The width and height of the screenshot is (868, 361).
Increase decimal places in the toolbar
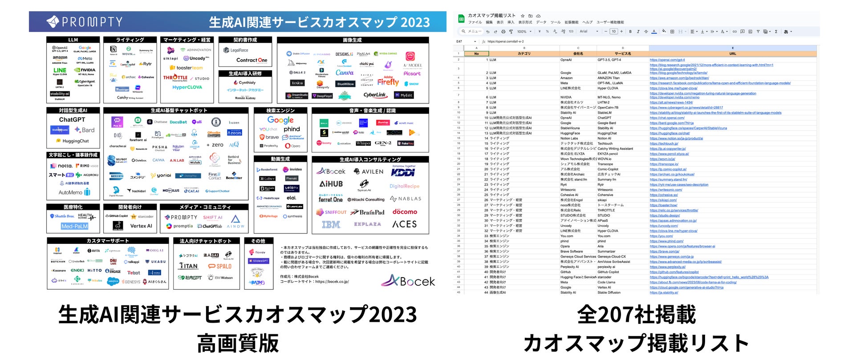(563, 32)
